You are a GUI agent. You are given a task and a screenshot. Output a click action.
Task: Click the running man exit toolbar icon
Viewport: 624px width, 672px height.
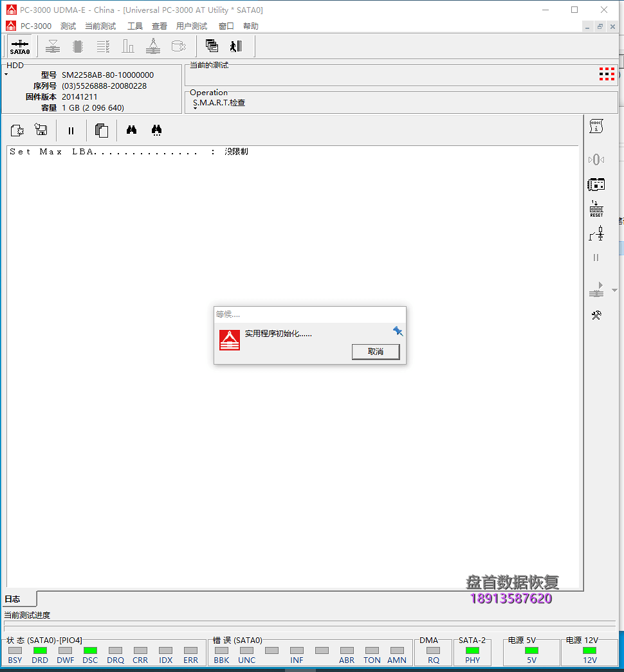[236, 46]
